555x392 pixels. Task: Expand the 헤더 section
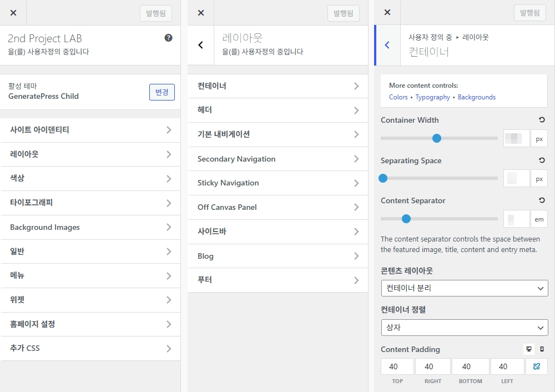[277, 110]
